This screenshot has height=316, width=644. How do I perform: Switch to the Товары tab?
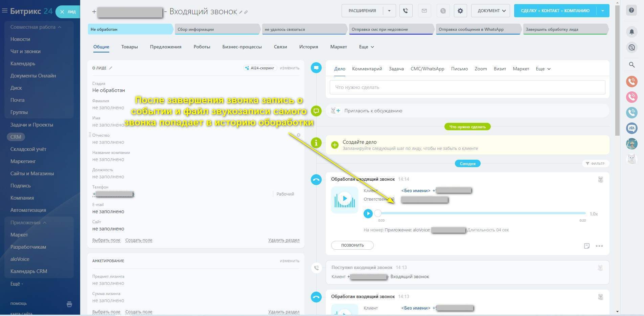point(130,47)
